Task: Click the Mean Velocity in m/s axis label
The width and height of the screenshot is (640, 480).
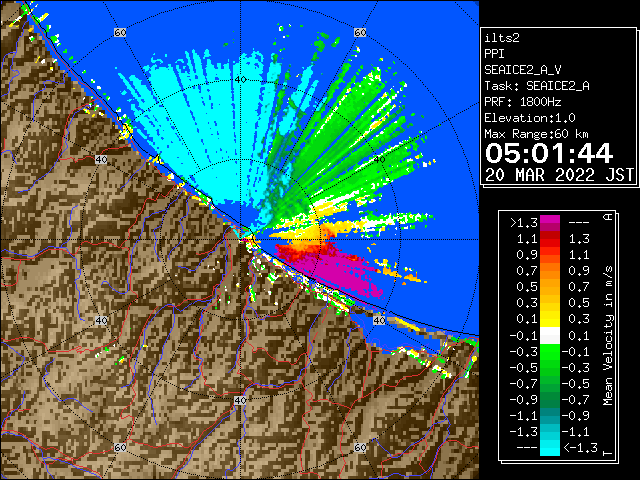Action: point(608,336)
